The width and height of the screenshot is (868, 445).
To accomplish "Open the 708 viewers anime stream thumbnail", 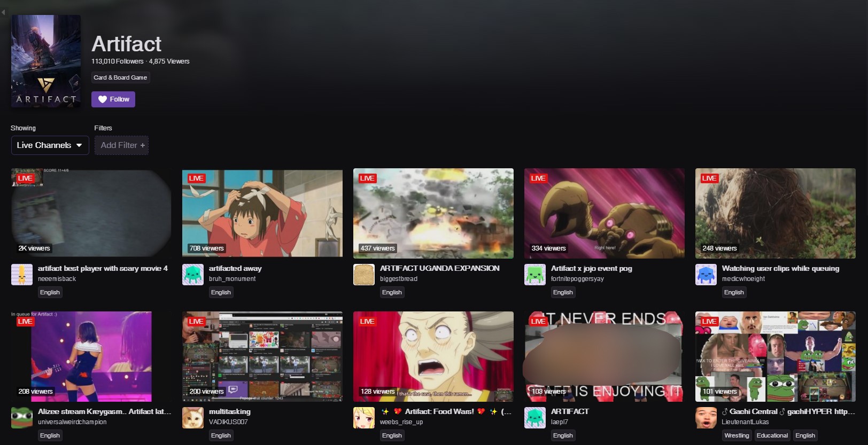I will [x=262, y=213].
